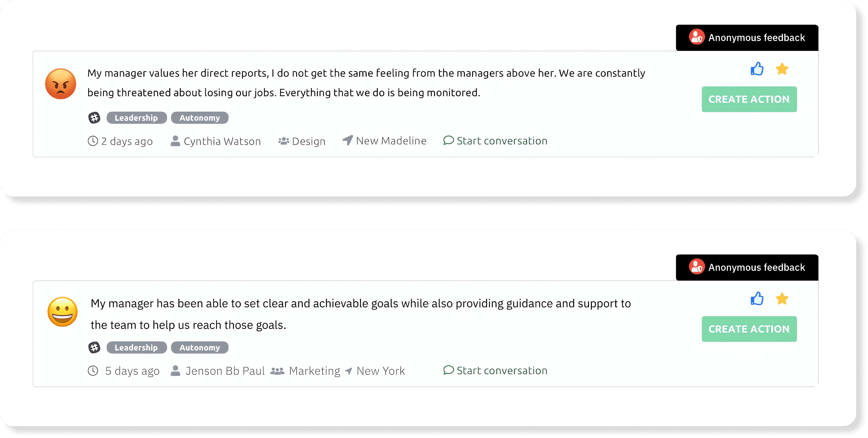Click the team icon next to Design

[283, 141]
